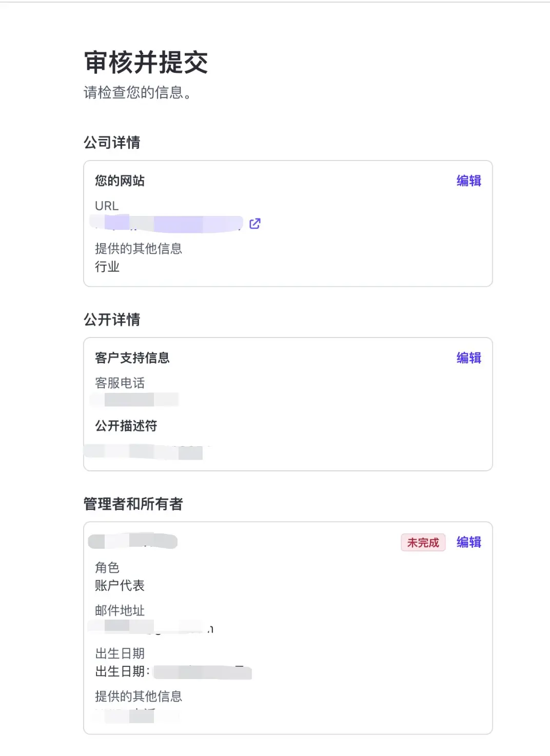This screenshot has height=756, width=550.
Task: Click the 您的网站 card title
Action: (x=120, y=181)
